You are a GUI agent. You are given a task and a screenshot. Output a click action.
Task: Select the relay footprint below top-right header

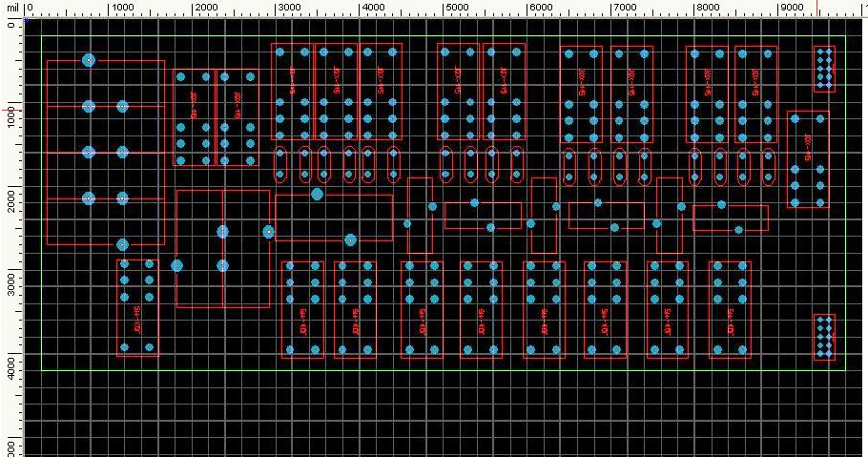coord(808,159)
